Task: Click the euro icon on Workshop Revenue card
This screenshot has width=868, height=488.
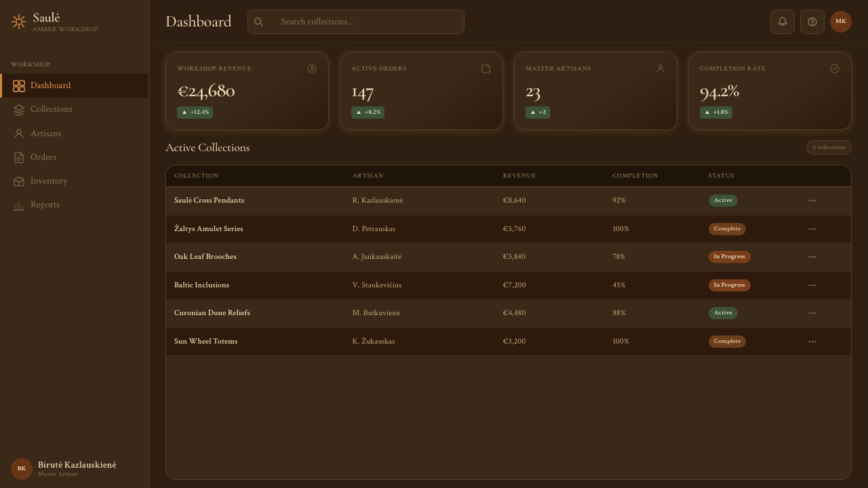Action: [x=312, y=68]
